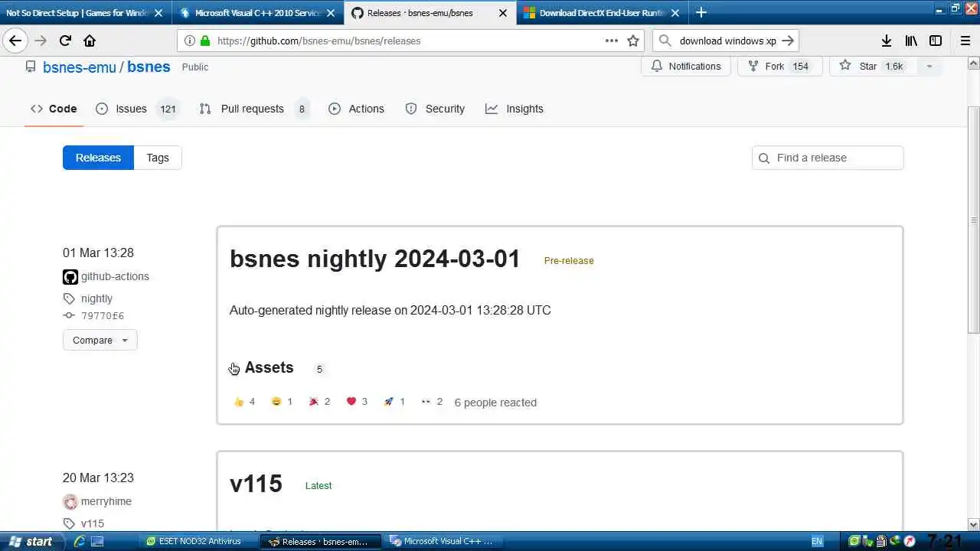Click the laugh reaction with 1
The image size is (980, 551).
point(282,402)
